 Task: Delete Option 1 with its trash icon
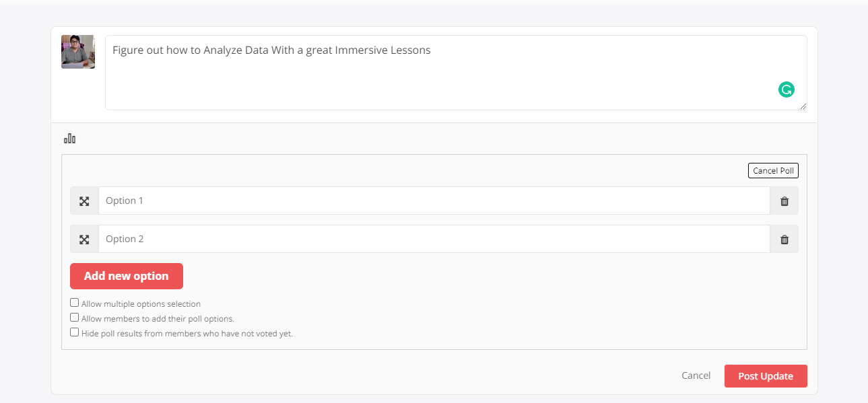click(x=784, y=200)
